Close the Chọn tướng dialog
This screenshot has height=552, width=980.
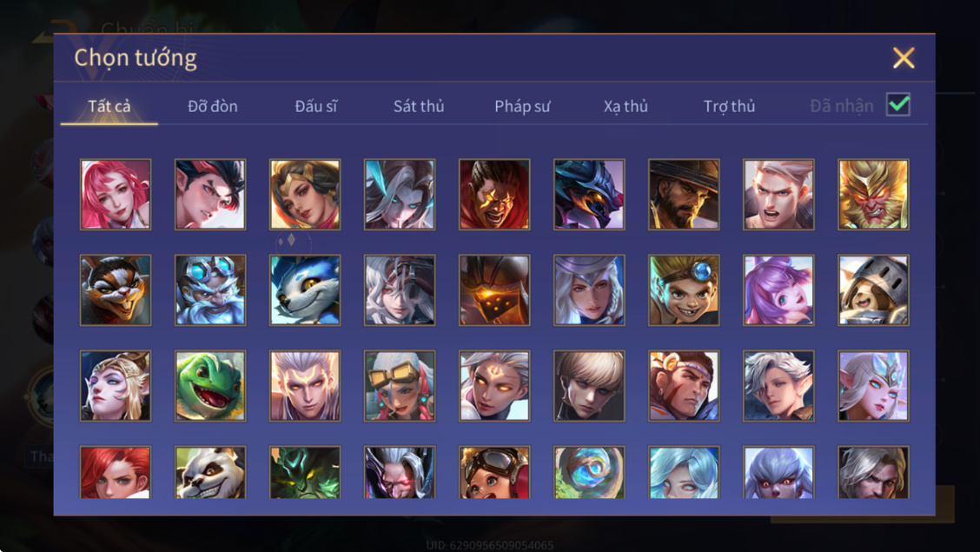click(904, 58)
